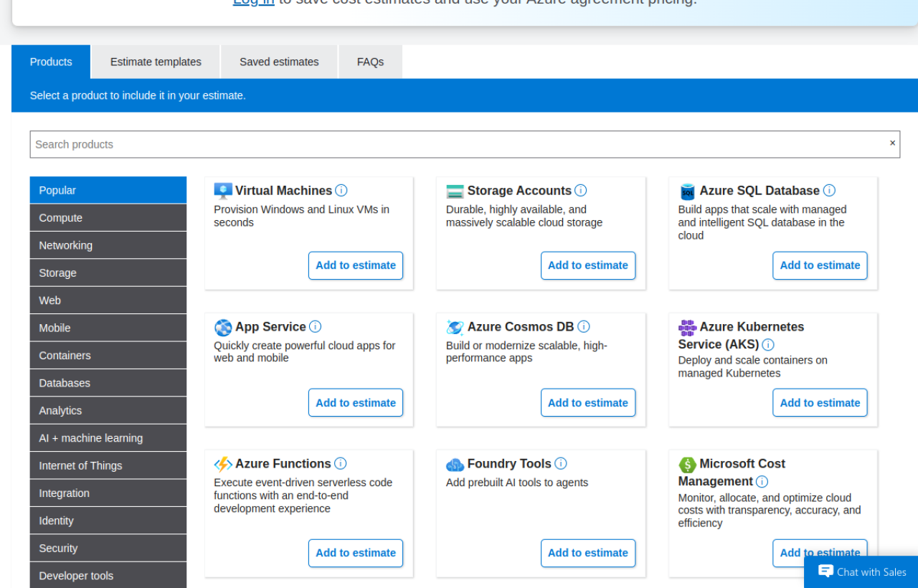Add App Service to estimate

tap(356, 403)
